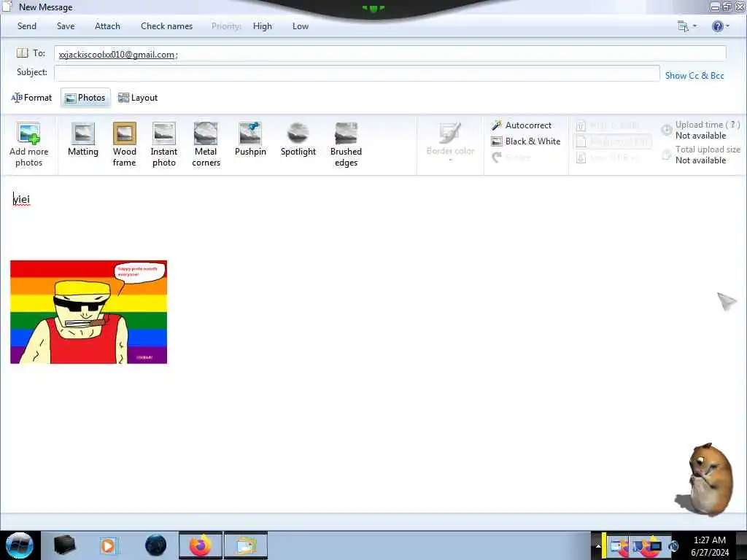Apply the Metal corners frame

206,144
